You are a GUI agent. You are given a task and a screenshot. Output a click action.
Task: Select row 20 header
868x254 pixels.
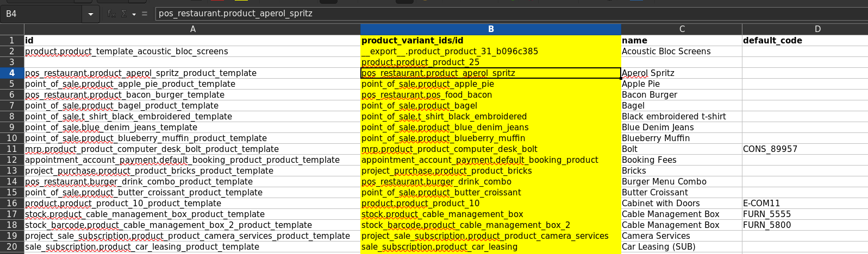12,246
